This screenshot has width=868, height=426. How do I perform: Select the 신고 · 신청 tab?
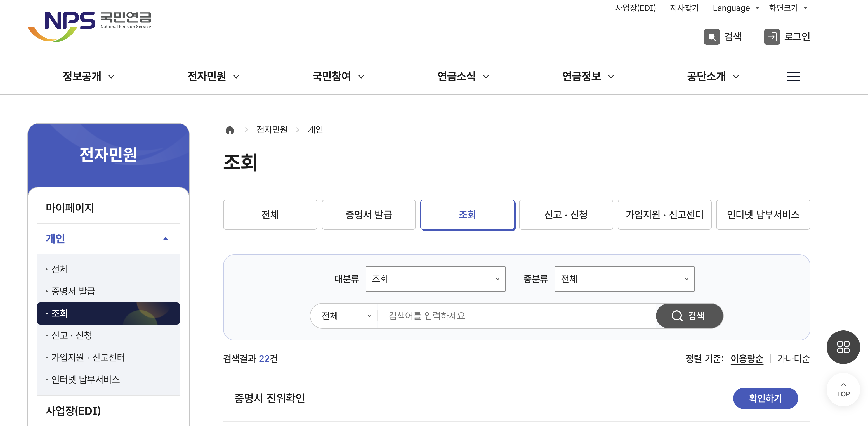565,214
